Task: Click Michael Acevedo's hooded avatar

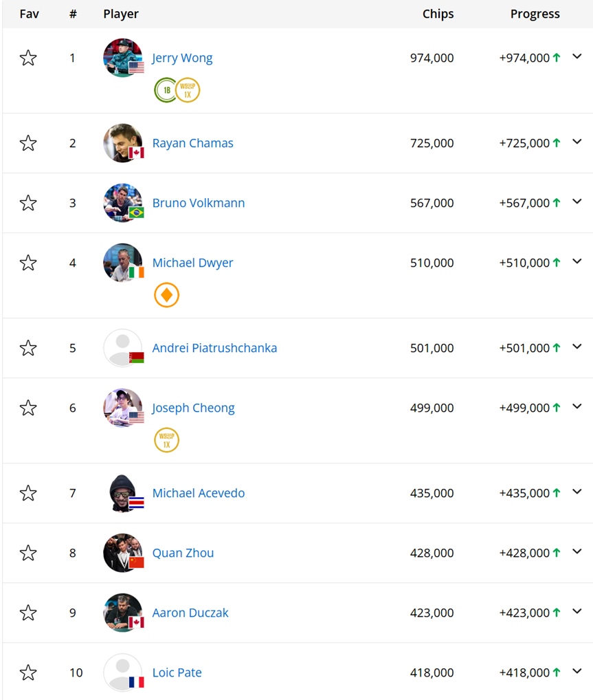Action: pyautogui.click(x=123, y=493)
